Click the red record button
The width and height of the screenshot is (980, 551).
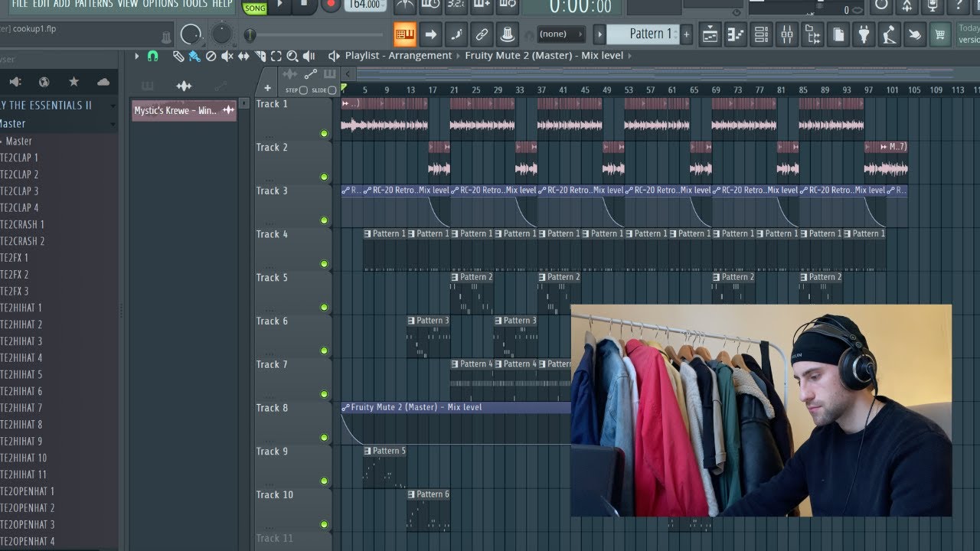tap(331, 5)
